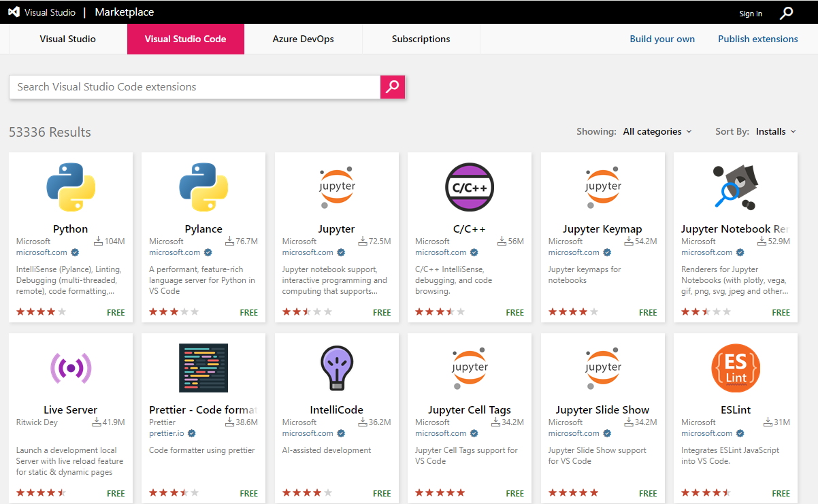The height and width of the screenshot is (504, 818).
Task: Open the Sort By Installs dropdown
Action: pos(776,132)
